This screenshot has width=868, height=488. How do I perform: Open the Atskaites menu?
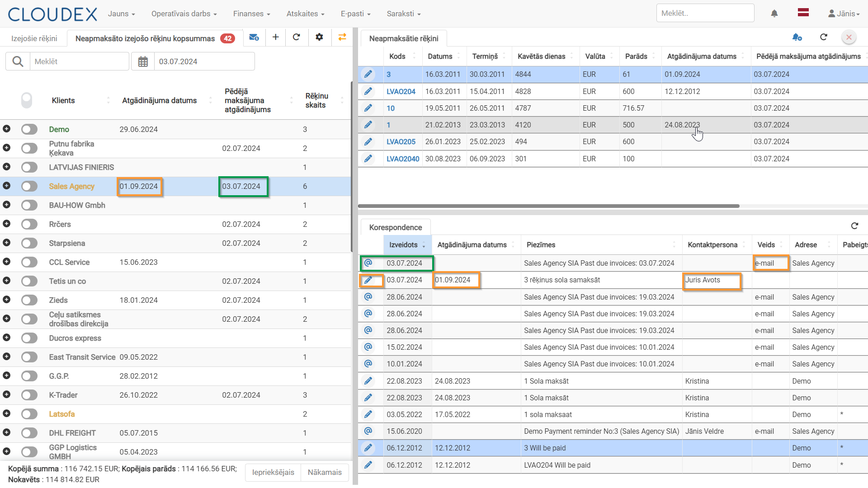point(305,14)
